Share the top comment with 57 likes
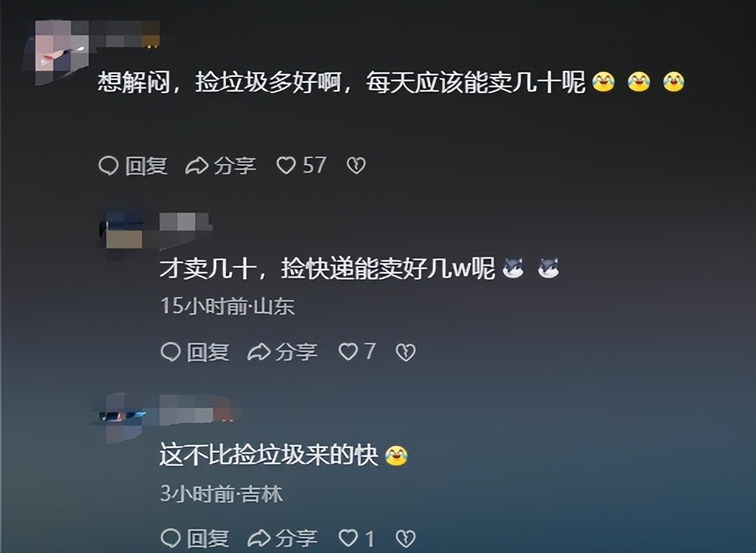The image size is (756, 553). (x=220, y=166)
